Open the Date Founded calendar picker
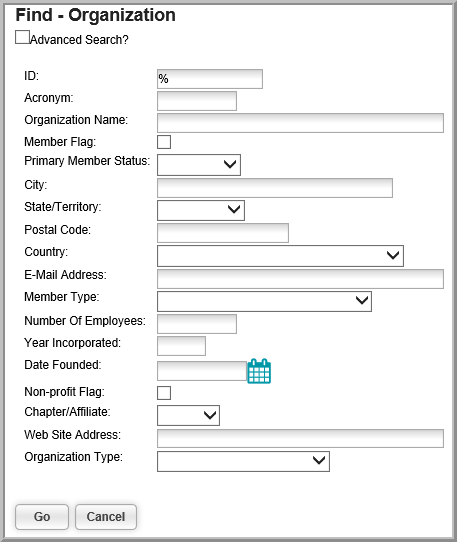457x542 pixels. pyautogui.click(x=259, y=371)
